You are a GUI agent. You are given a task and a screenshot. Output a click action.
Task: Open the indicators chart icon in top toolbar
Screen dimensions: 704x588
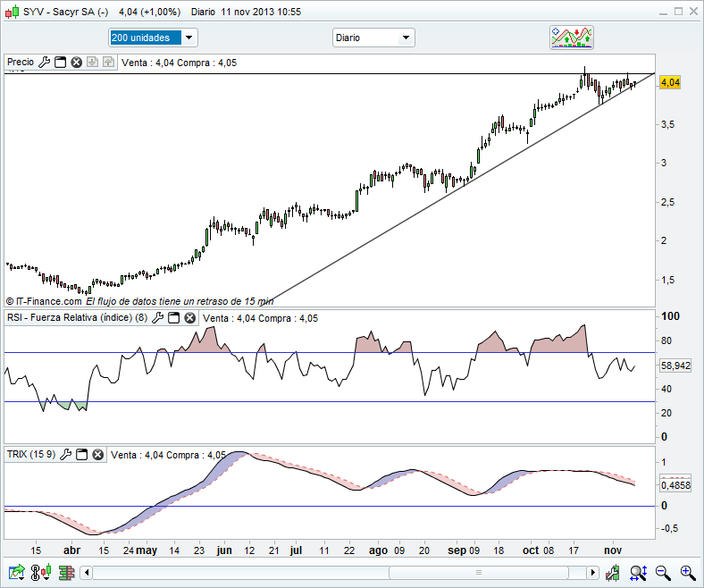click(572, 38)
